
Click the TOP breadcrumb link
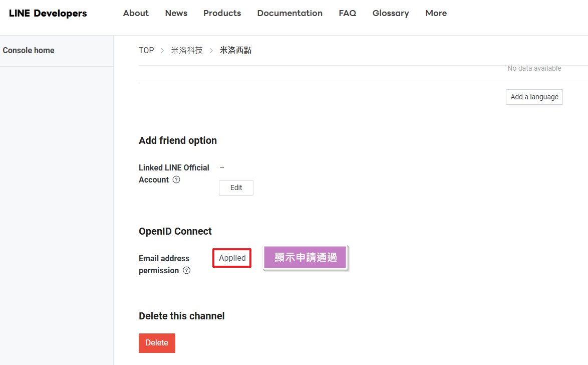146,50
